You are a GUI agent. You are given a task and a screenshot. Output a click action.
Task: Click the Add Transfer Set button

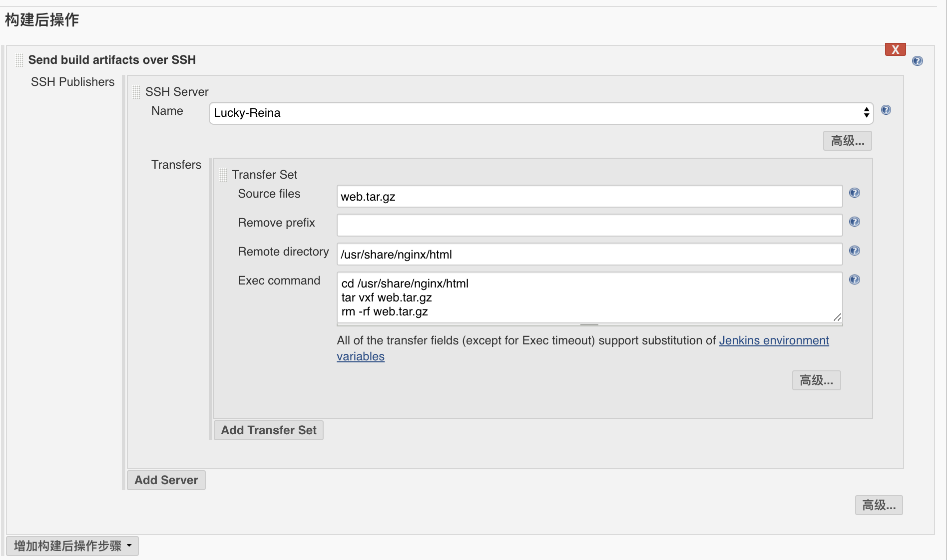[x=269, y=431]
